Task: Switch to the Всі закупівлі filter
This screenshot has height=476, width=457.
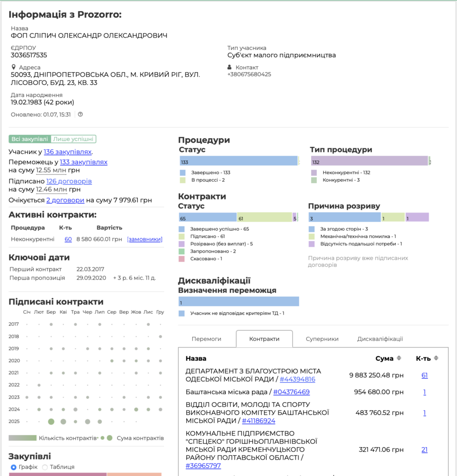Action: [29, 139]
